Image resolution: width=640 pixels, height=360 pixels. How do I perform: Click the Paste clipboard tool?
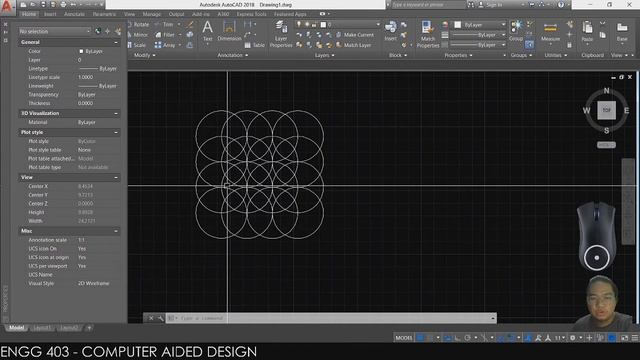click(x=587, y=32)
